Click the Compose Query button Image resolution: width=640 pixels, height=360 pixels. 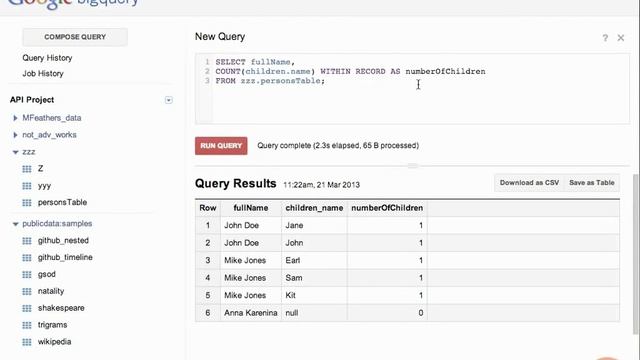[x=75, y=37]
